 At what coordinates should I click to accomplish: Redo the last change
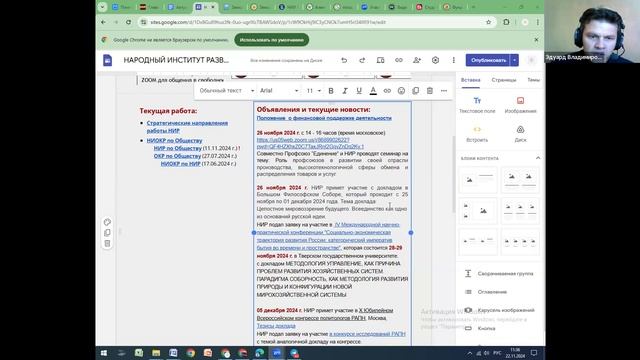pyautogui.click(x=362, y=60)
